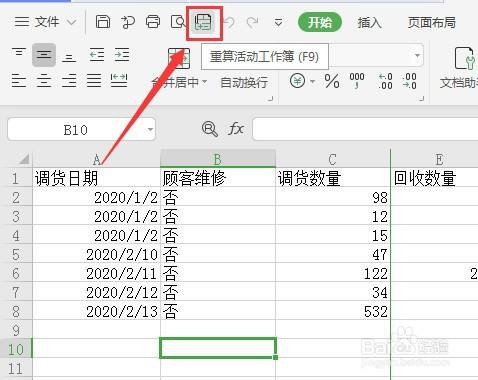This screenshot has width=478, height=380.
Task: Increase decimal places
Action: click(386, 81)
